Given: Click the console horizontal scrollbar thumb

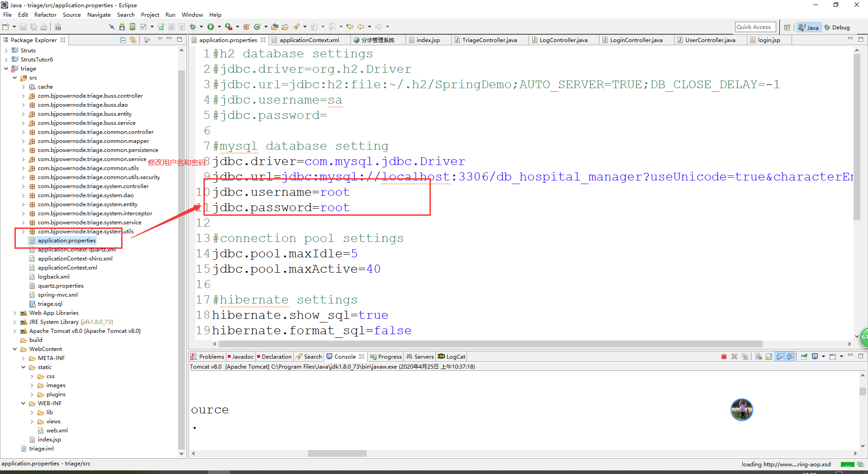Looking at the screenshot, I should [x=337, y=453].
